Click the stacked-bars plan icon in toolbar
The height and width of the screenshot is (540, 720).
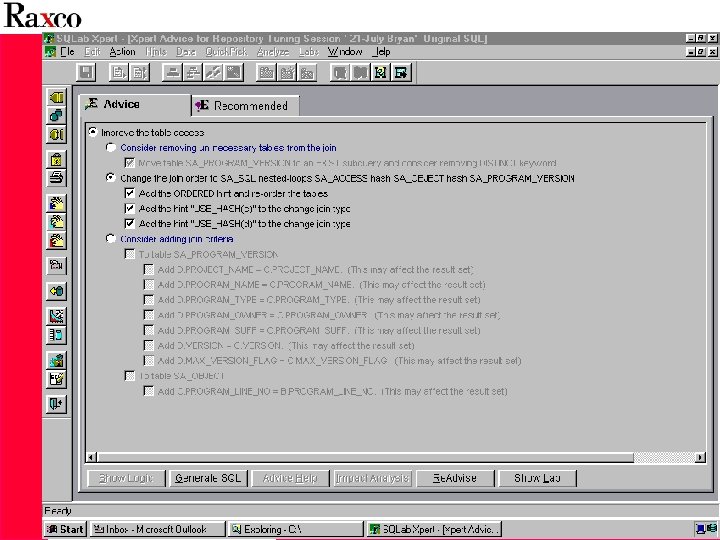pos(172,73)
